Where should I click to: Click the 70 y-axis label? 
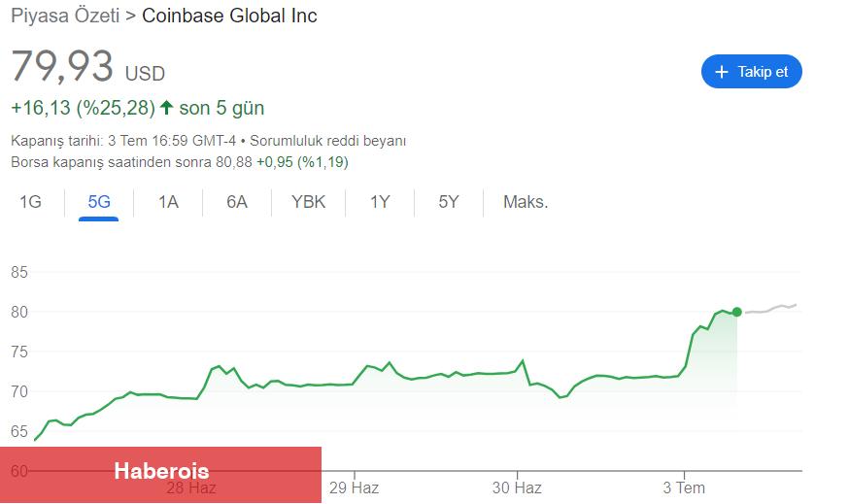tap(19, 391)
